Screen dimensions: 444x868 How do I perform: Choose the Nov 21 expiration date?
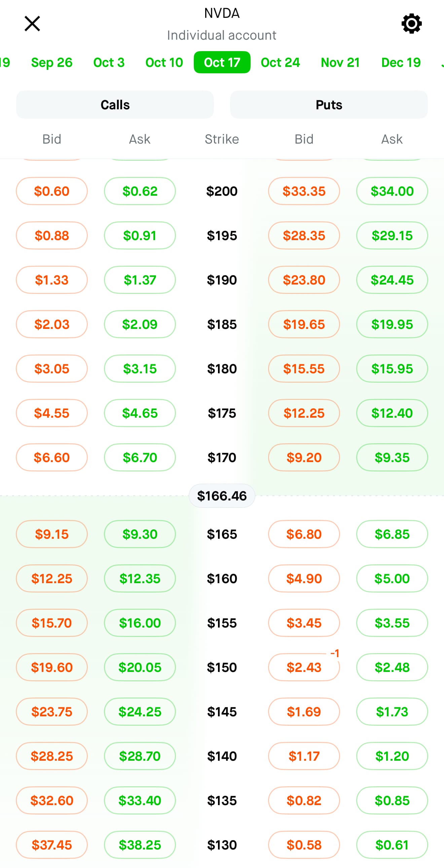pyautogui.click(x=340, y=62)
